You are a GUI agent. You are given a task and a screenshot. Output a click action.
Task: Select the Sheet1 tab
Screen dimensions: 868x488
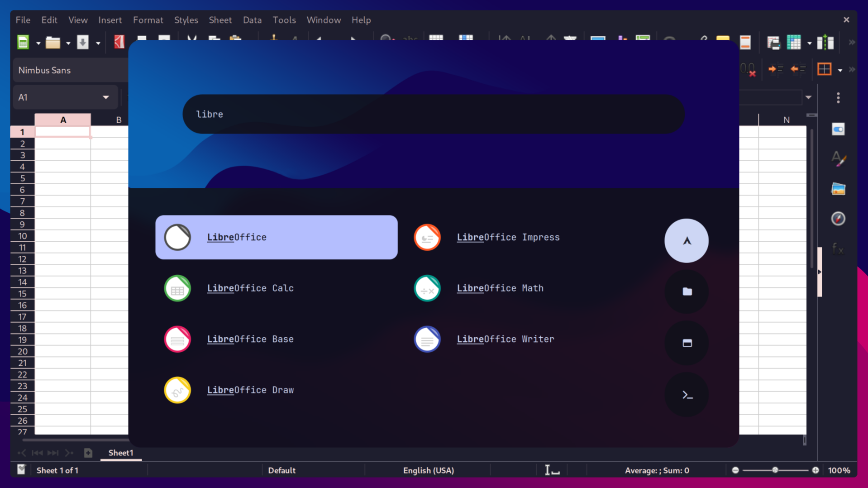(121, 453)
